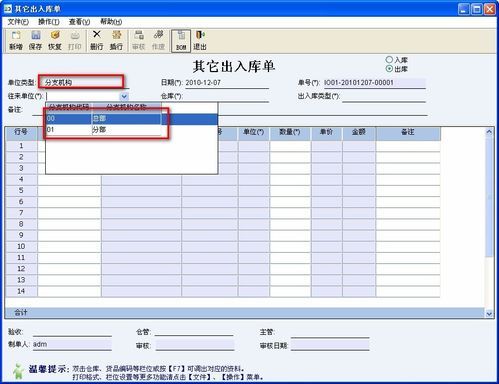Viewport: 499px width, 384px height.
Task: Maximize the 其它出入库单 window
Action: tap(477, 9)
